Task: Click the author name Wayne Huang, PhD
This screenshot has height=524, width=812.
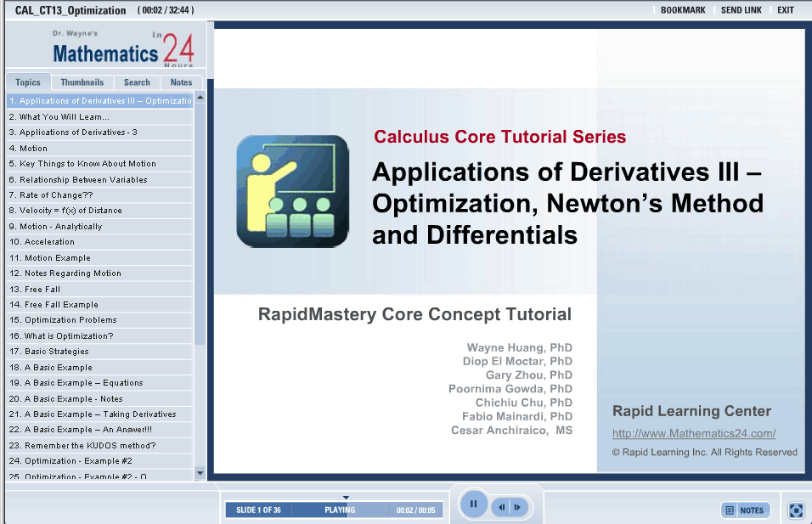Action: pyautogui.click(x=520, y=347)
